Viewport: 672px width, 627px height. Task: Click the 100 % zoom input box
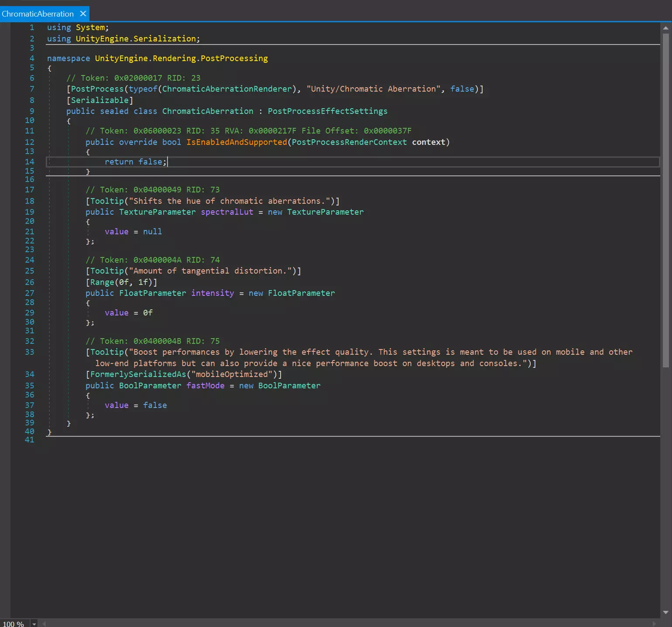point(14,624)
